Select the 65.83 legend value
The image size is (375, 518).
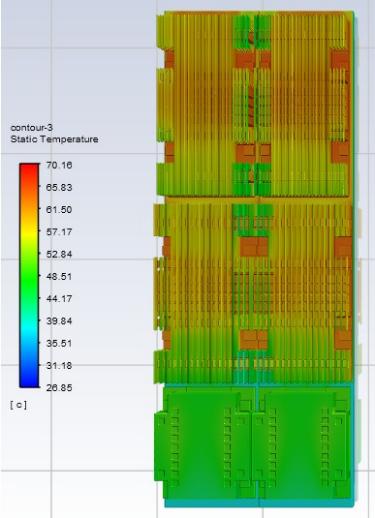point(59,187)
